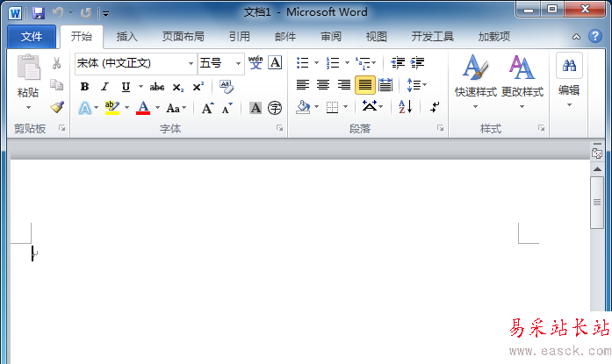Apply strikethrough formatting
This screenshot has height=364, width=612.
157,86
